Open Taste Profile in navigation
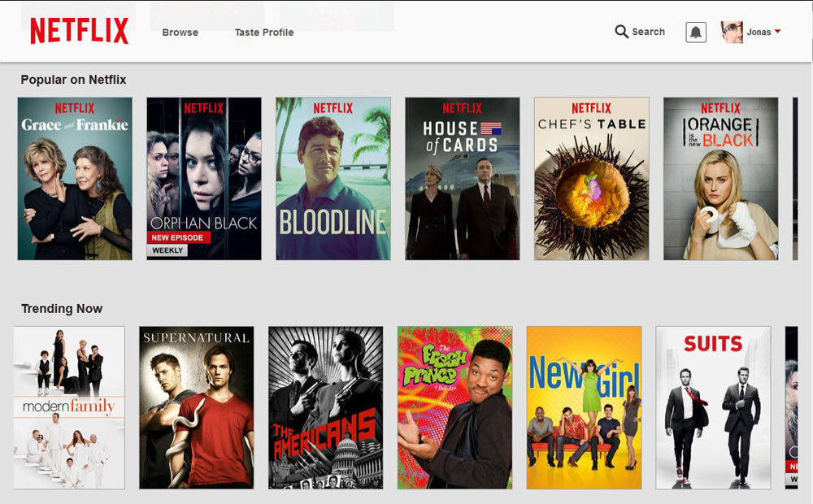This screenshot has height=504, width=813. click(264, 33)
